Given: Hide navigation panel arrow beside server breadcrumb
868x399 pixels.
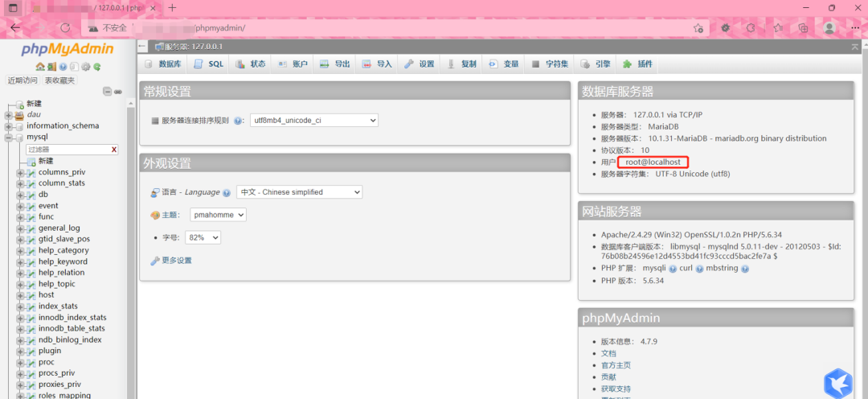Looking at the screenshot, I should [143, 47].
